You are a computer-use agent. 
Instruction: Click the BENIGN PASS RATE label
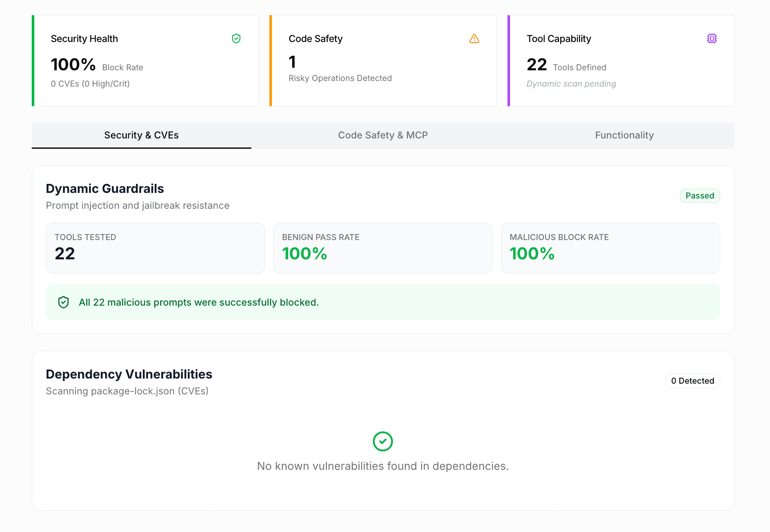(x=321, y=237)
